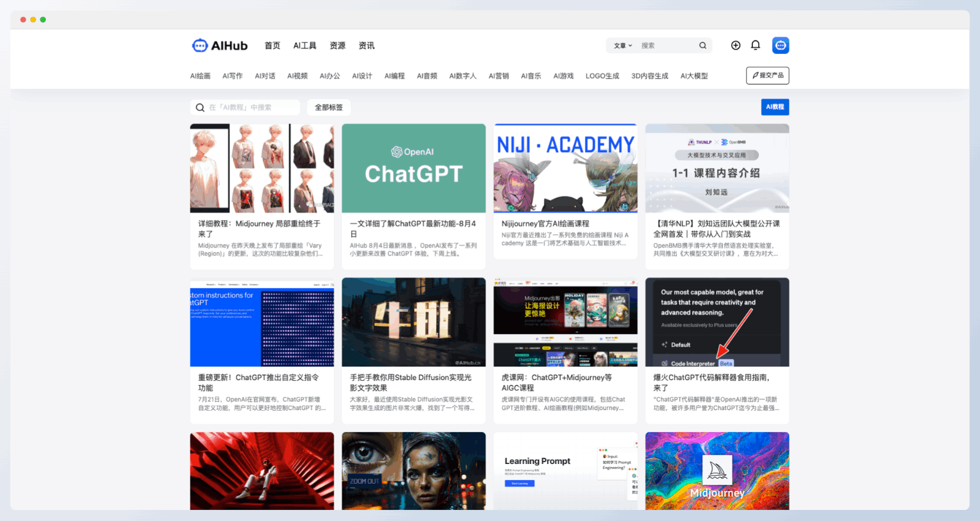The width and height of the screenshot is (980, 521).
Task: Select the AI对话 category
Action: pyautogui.click(x=265, y=76)
